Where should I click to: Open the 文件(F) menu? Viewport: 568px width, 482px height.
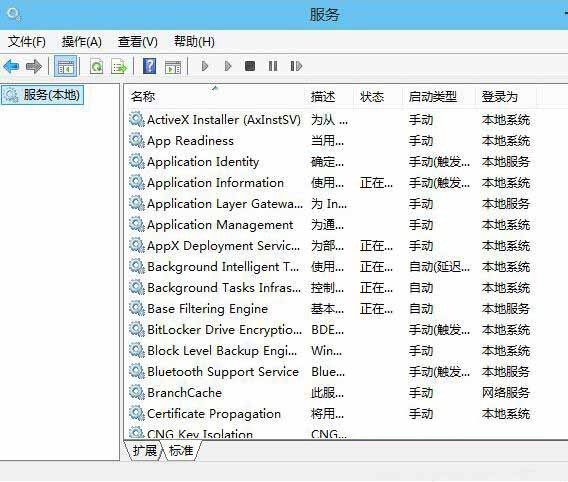(27, 42)
